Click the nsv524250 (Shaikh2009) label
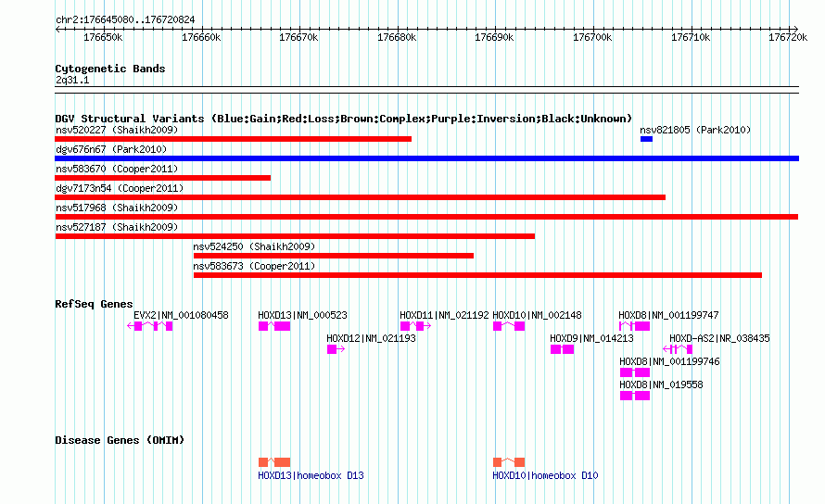Viewport: 825px width, 504px height. (x=254, y=246)
